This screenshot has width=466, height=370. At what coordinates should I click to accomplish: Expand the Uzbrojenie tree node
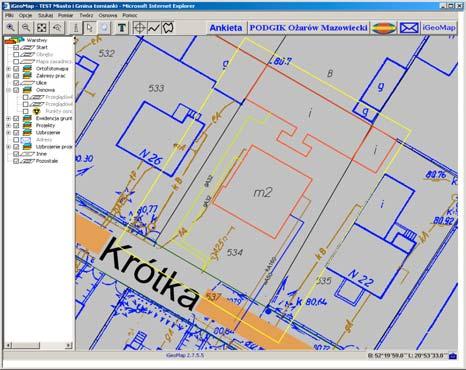coord(9,133)
